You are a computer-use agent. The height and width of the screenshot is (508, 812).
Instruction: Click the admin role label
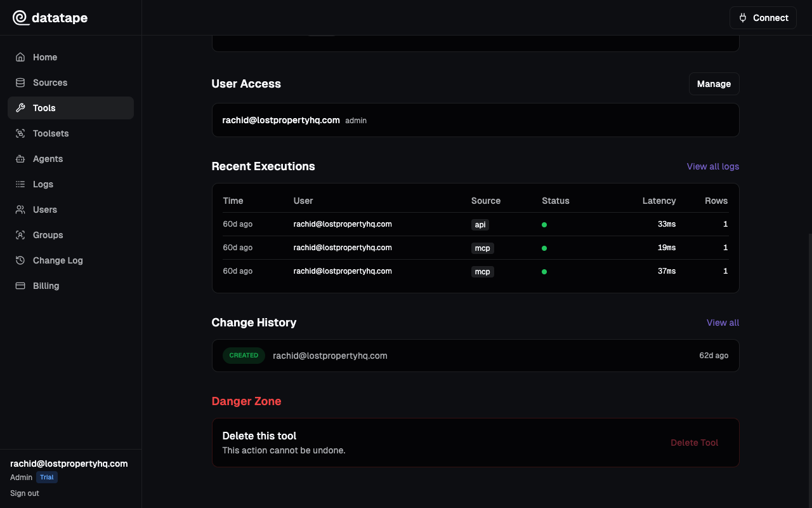[x=356, y=121]
